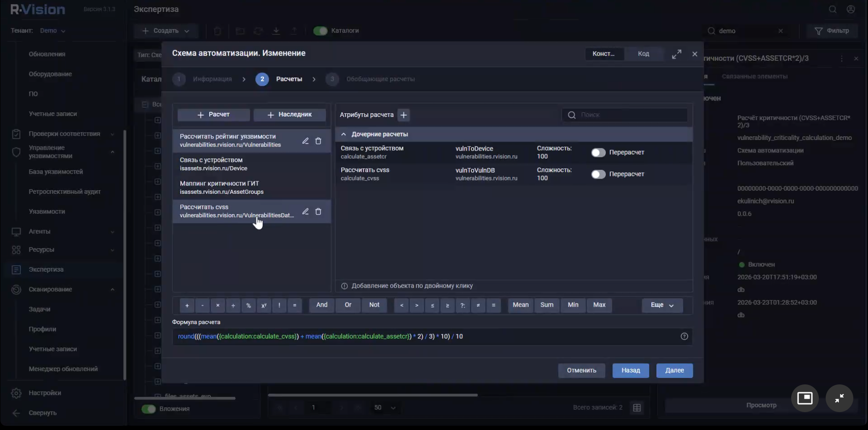Open the «Еще» operators dropdown

click(x=661, y=305)
